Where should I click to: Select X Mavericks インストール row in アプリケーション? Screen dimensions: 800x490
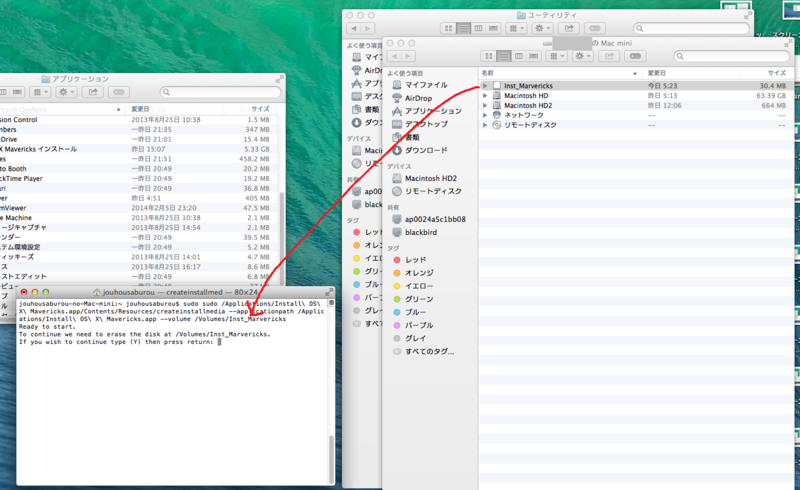(x=138, y=149)
